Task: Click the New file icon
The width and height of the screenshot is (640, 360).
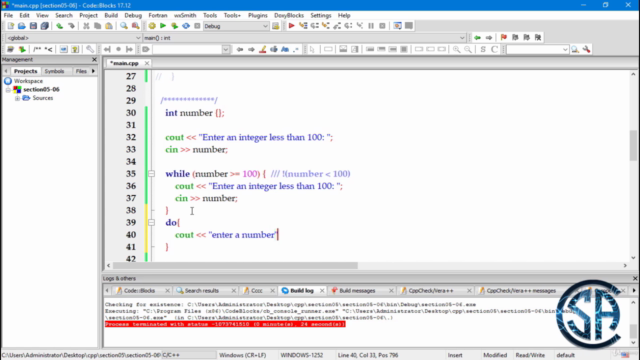Action: click(11, 26)
